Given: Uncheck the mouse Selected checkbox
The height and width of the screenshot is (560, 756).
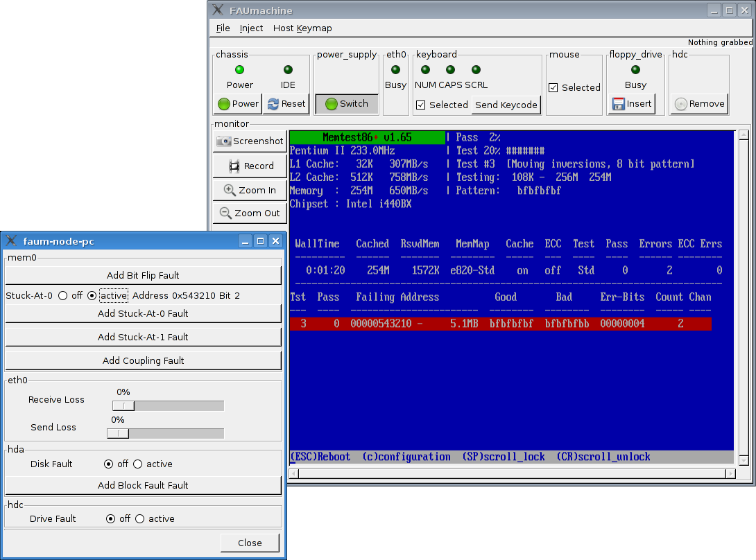Looking at the screenshot, I should 553,88.
